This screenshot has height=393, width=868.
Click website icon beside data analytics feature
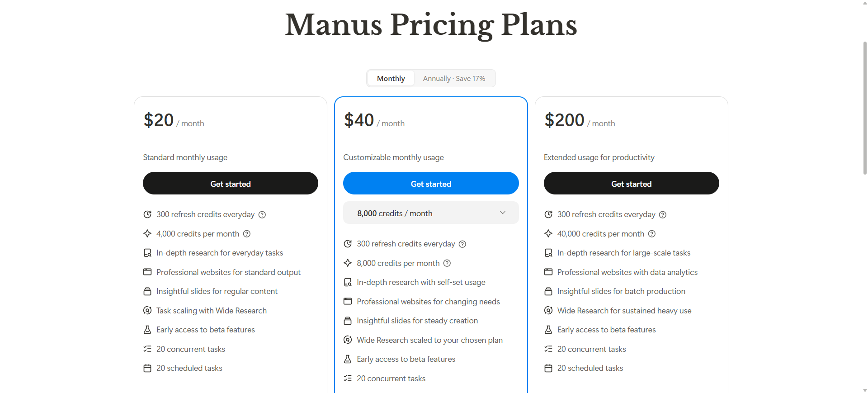click(548, 272)
